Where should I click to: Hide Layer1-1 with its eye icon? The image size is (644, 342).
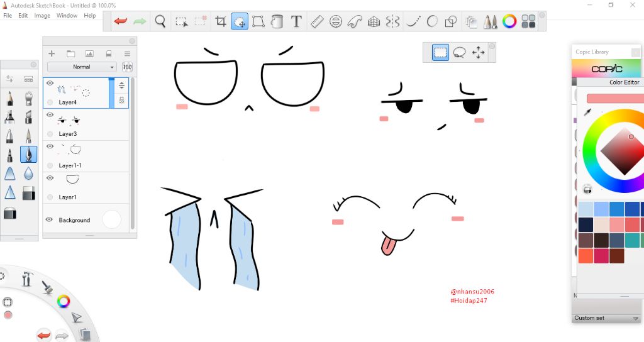(x=50, y=146)
